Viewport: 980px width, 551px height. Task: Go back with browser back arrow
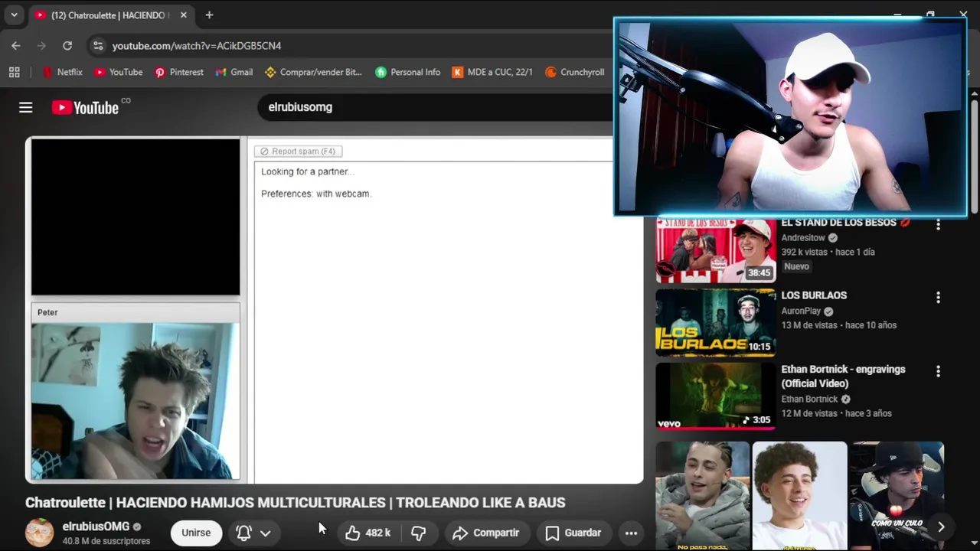[x=16, y=46]
